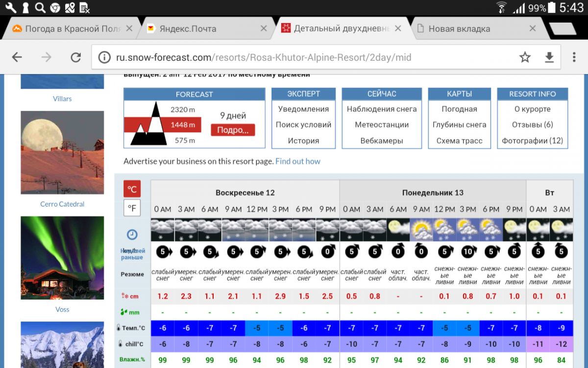Click Sunday 9 PM wind icon showing 0

tap(327, 252)
